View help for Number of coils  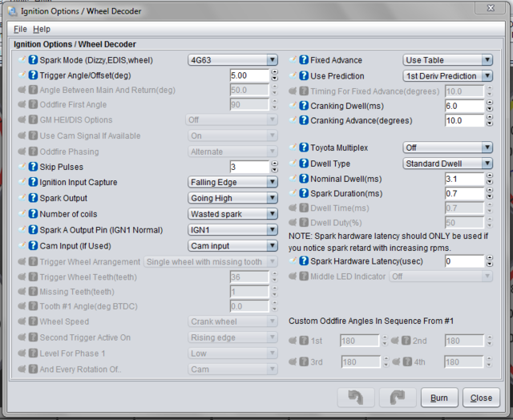pos(33,213)
